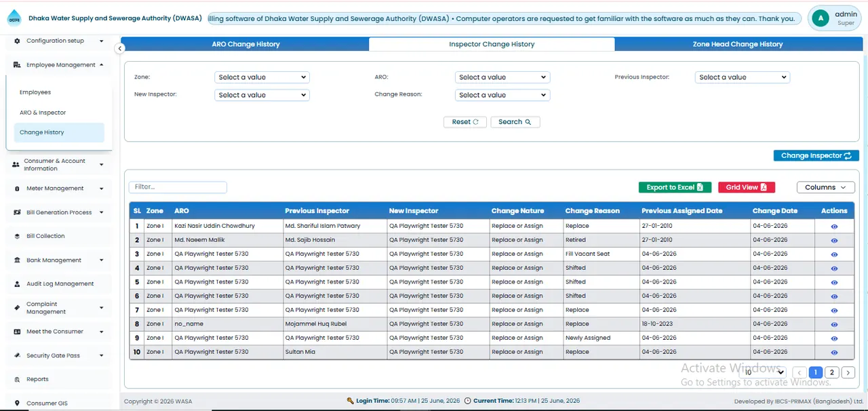The height and width of the screenshot is (411, 868).
Task: Select Inspector Change History tab
Action: point(492,44)
